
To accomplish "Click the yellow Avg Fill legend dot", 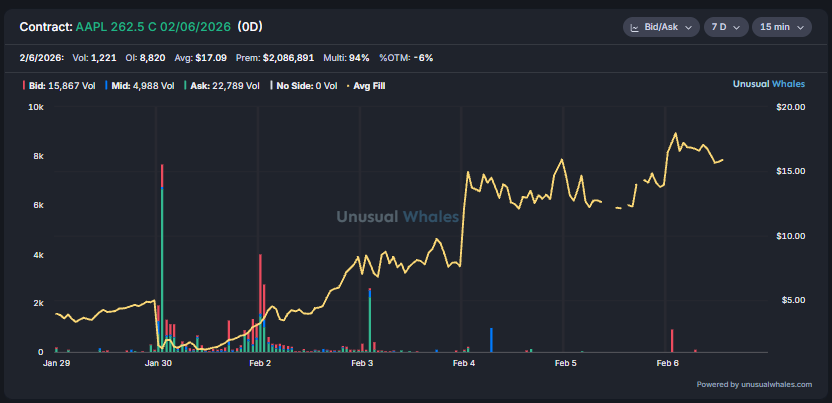I will [x=348, y=86].
